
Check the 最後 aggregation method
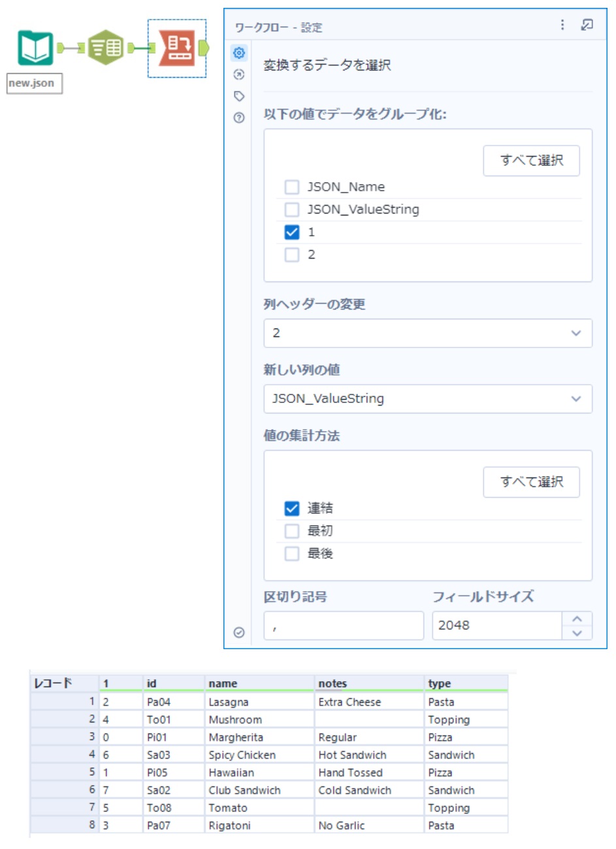[292, 554]
